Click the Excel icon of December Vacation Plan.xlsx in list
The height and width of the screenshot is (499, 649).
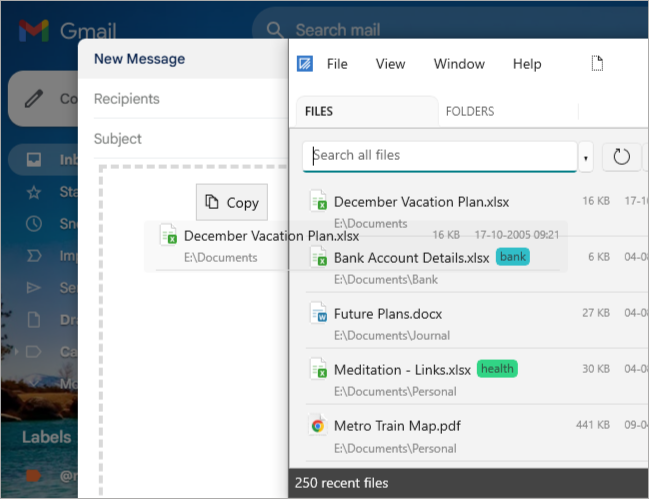319,200
